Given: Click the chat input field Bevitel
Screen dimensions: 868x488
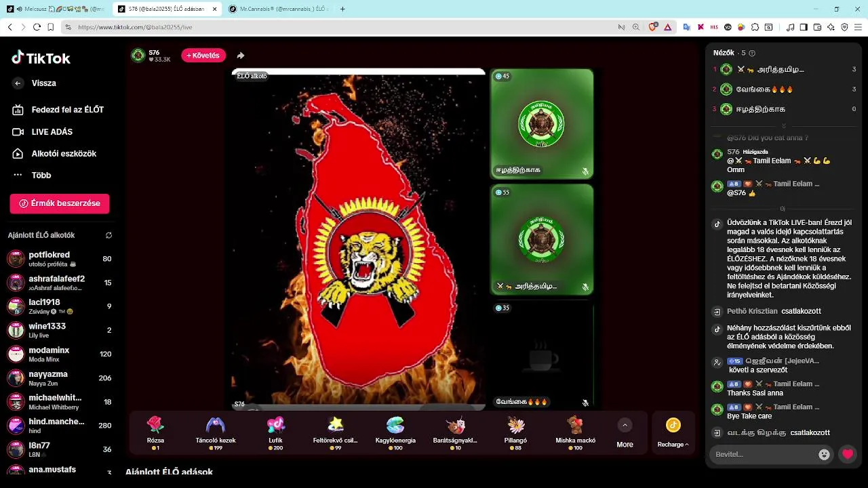Looking at the screenshot, I should pyautogui.click(x=762, y=454).
